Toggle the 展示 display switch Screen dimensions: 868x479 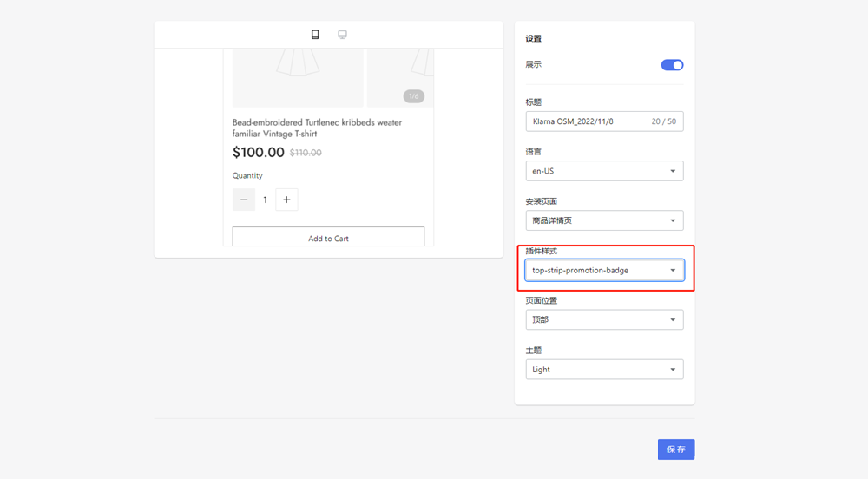672,65
